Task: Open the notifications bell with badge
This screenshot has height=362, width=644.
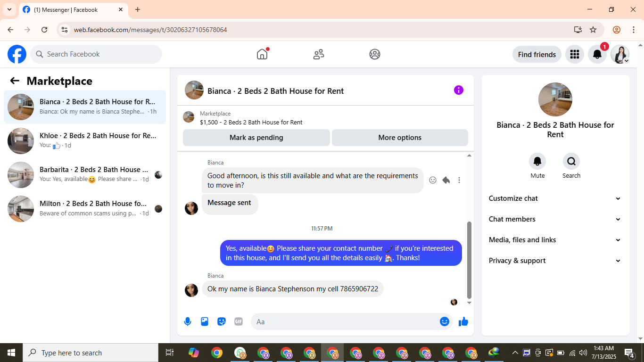Action: point(597,54)
